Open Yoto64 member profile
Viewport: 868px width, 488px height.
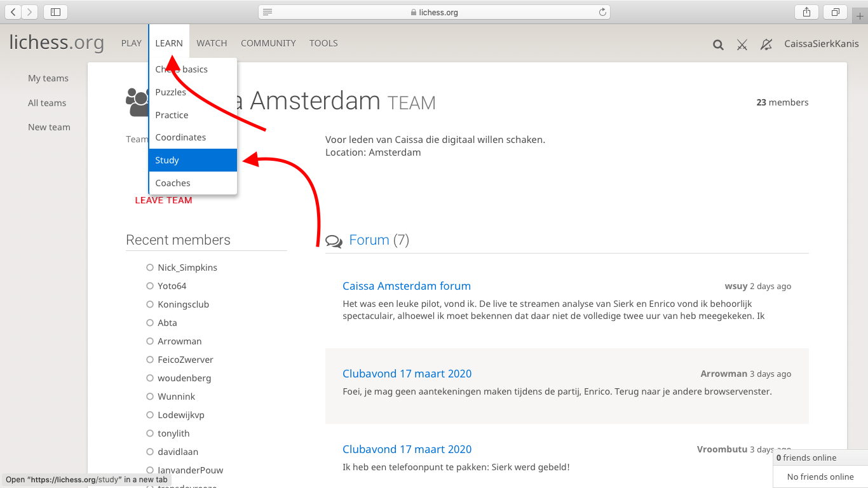click(x=172, y=286)
